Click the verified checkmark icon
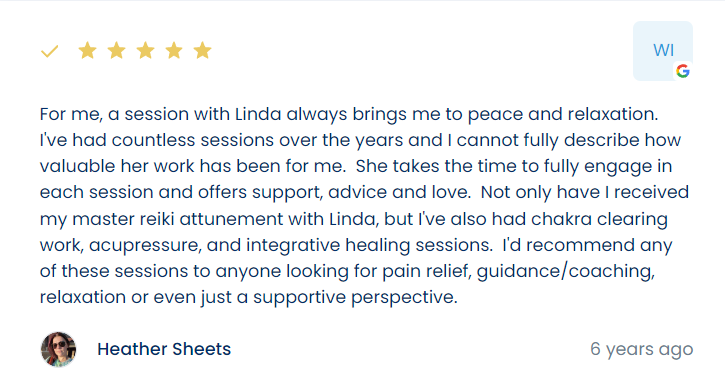Image resolution: width=725 pixels, height=373 pixels. point(49,51)
